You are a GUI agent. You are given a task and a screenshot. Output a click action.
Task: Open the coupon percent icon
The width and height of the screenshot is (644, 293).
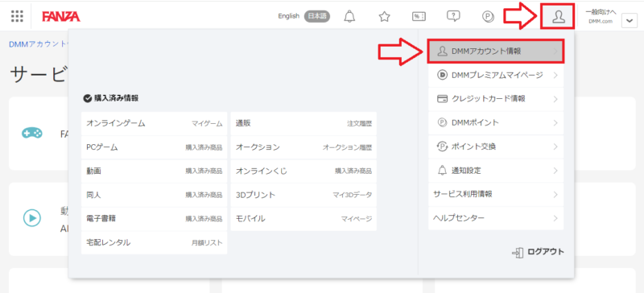419,16
